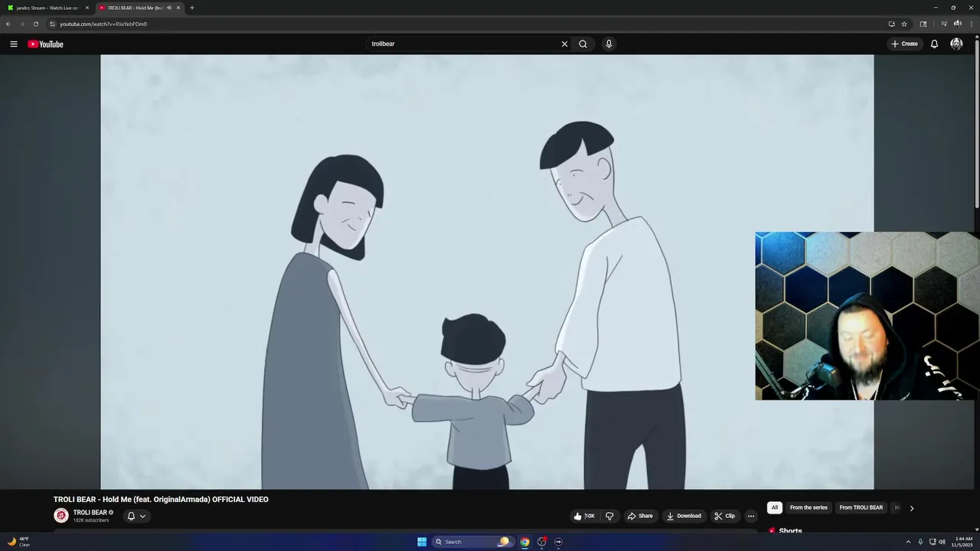Create a Clip of the video

pyautogui.click(x=724, y=516)
